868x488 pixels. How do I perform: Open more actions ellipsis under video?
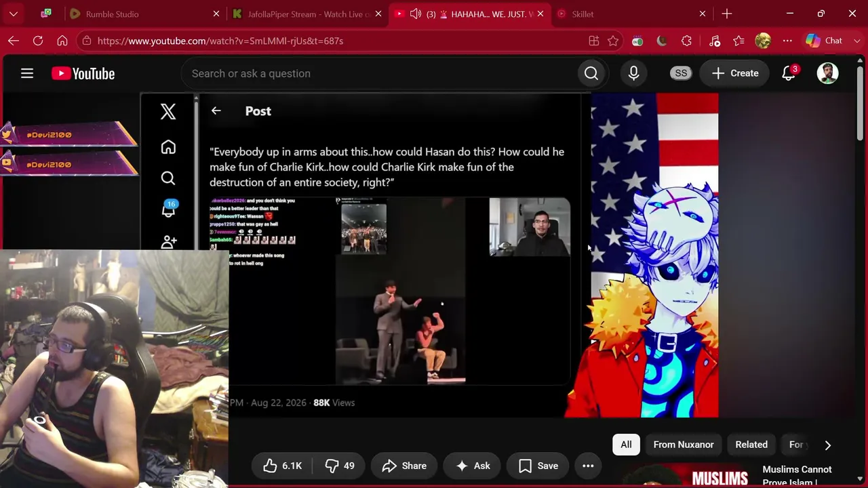click(588, 466)
